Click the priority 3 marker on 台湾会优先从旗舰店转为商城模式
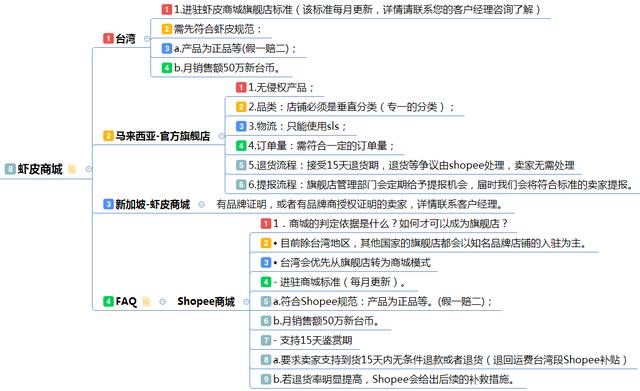 click(x=266, y=262)
